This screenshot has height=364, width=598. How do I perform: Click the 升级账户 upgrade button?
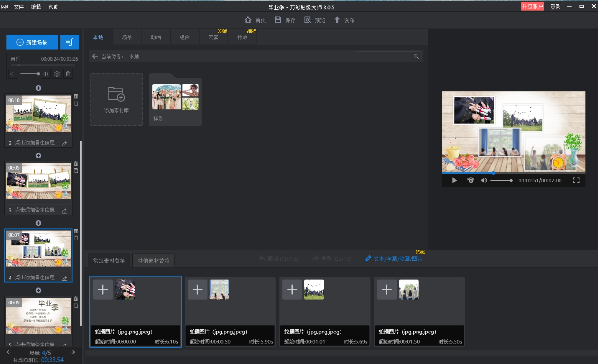pyautogui.click(x=532, y=6)
